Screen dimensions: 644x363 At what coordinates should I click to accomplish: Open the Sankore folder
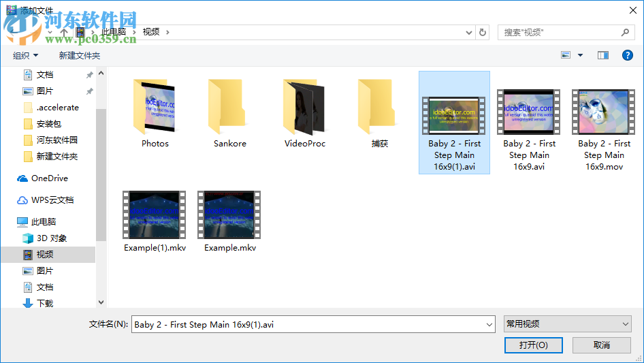tap(229, 113)
